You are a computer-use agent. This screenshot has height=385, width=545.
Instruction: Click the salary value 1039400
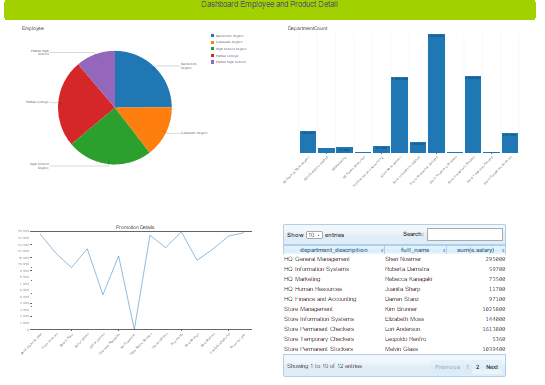(x=494, y=349)
